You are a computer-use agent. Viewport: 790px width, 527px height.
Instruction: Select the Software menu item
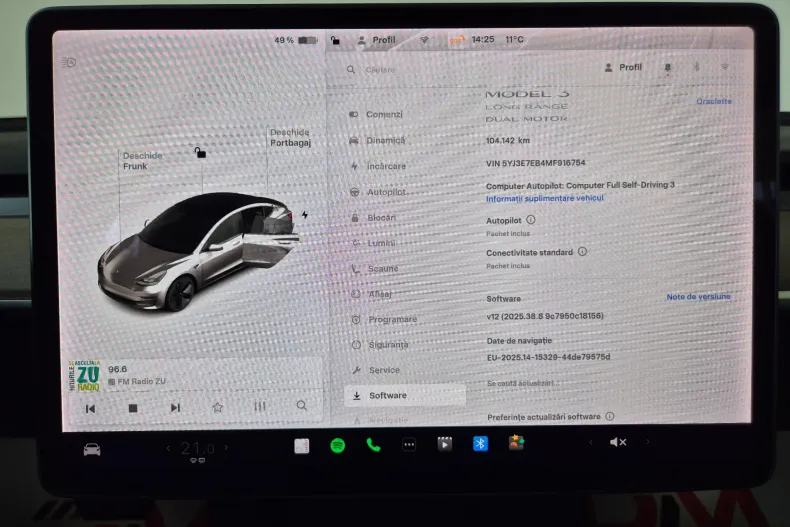coord(405,396)
